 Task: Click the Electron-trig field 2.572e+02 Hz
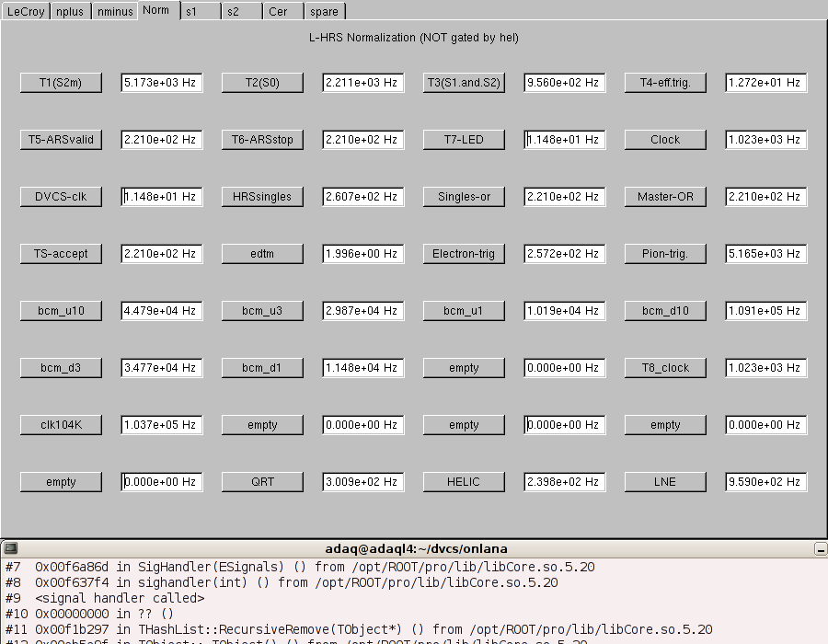point(565,254)
